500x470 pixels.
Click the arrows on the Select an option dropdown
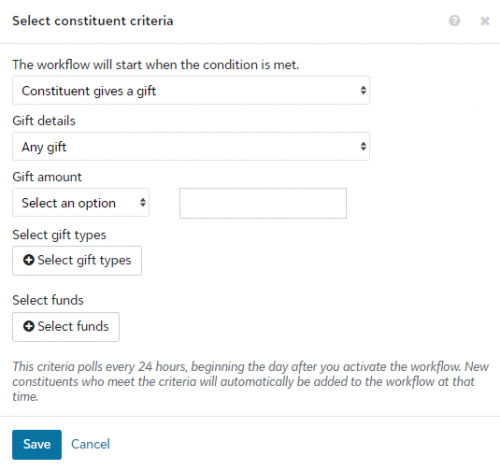coord(143,203)
